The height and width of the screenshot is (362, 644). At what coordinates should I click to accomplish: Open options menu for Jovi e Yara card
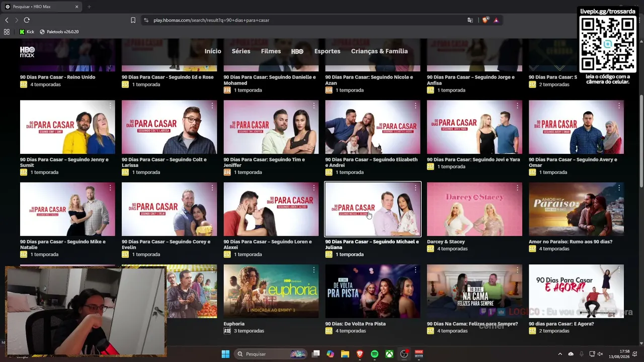(x=517, y=106)
